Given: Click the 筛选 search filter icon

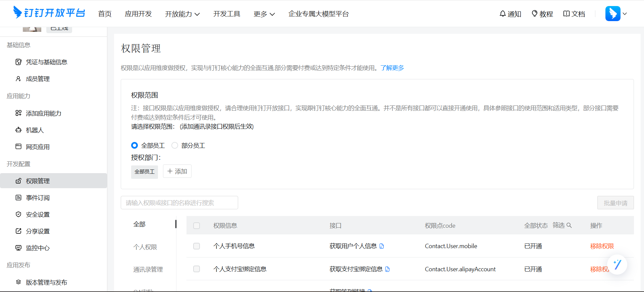Looking at the screenshot, I should pos(569,225).
